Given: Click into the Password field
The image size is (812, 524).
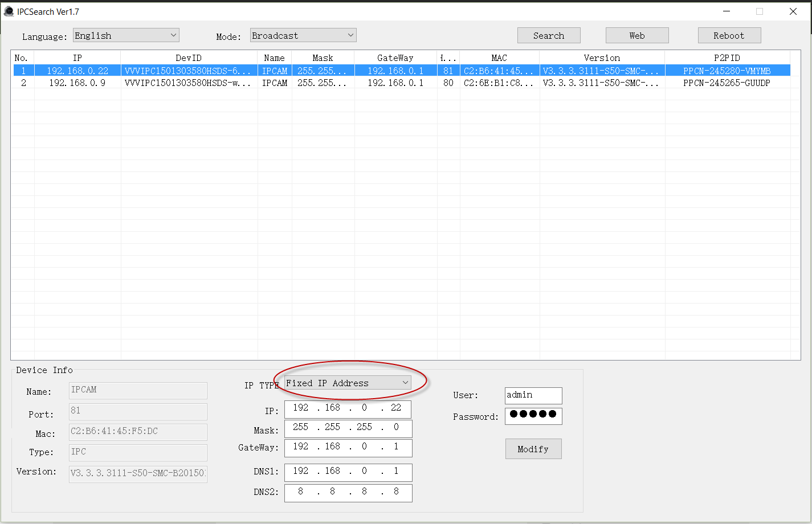Looking at the screenshot, I should point(533,416).
